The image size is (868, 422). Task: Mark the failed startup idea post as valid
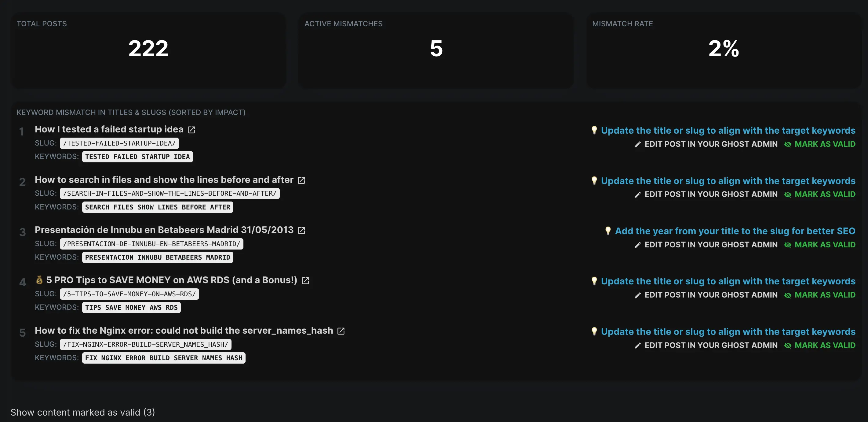click(x=825, y=144)
